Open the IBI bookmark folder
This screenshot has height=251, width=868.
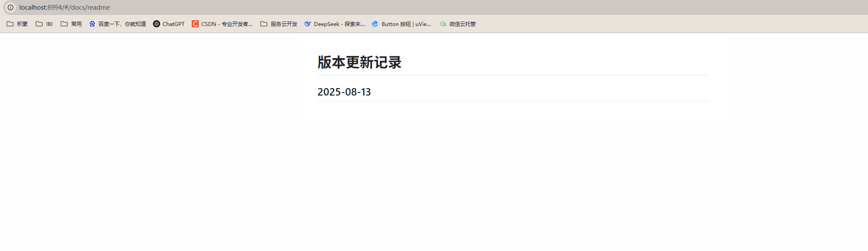44,24
